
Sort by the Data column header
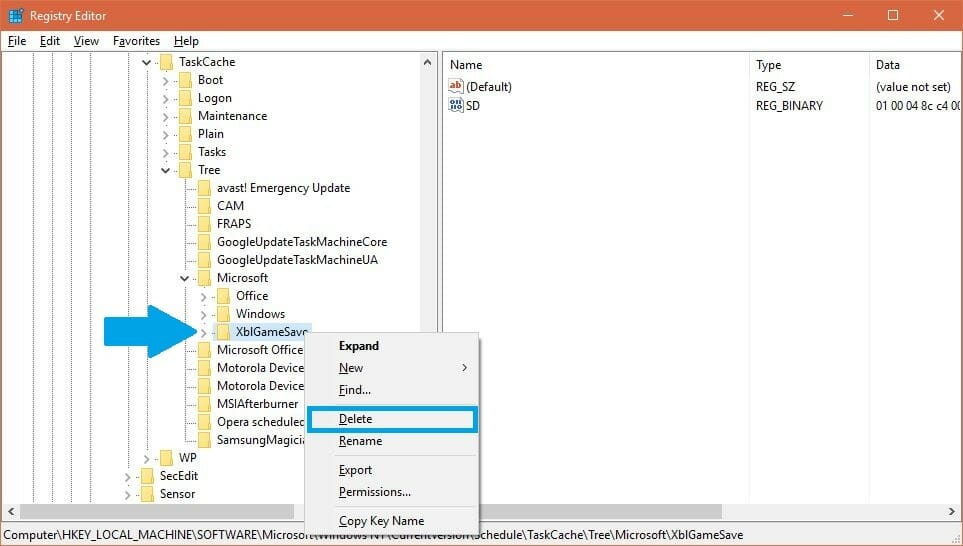point(916,64)
